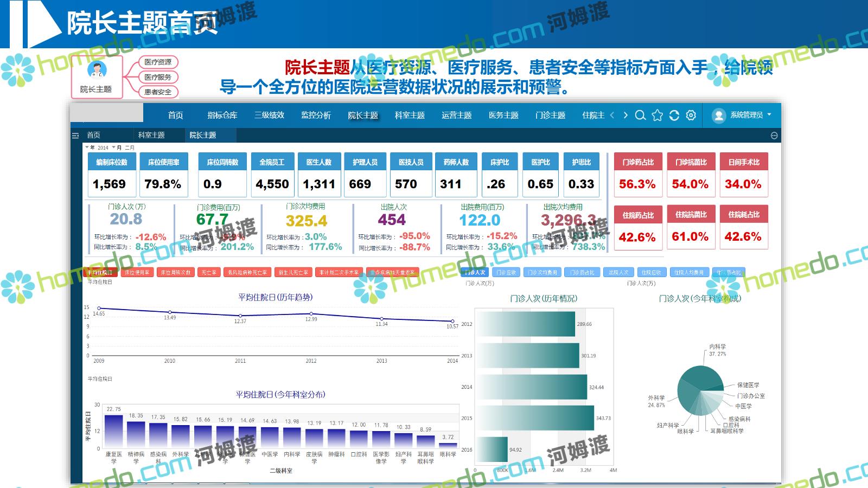Viewport: 868px width, 488px height.
Task: Switch chart to 死亡率 indicator
Action: [209, 272]
